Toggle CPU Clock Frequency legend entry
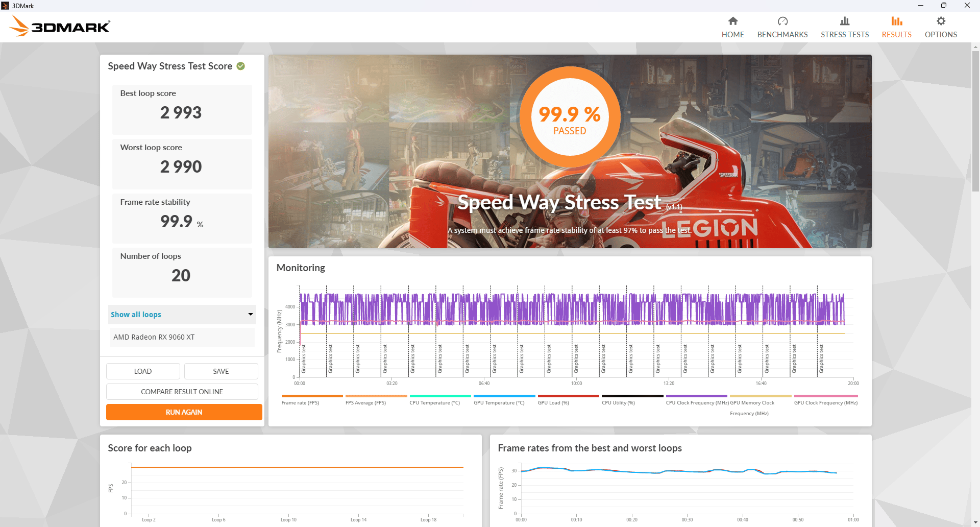The image size is (980, 527). pos(697,400)
